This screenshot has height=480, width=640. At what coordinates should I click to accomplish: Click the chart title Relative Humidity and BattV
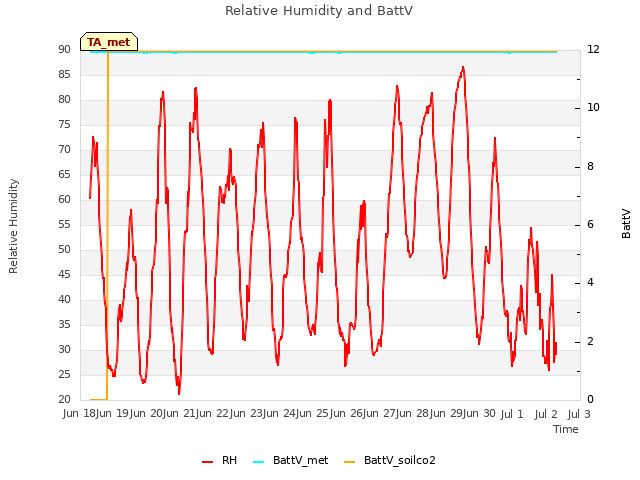(x=319, y=11)
